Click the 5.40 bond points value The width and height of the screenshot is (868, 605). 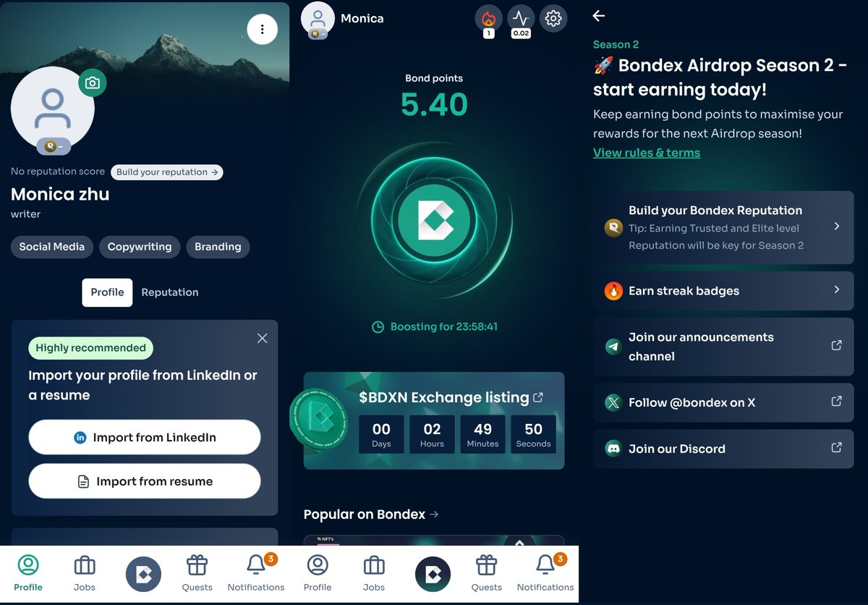pyautogui.click(x=434, y=105)
